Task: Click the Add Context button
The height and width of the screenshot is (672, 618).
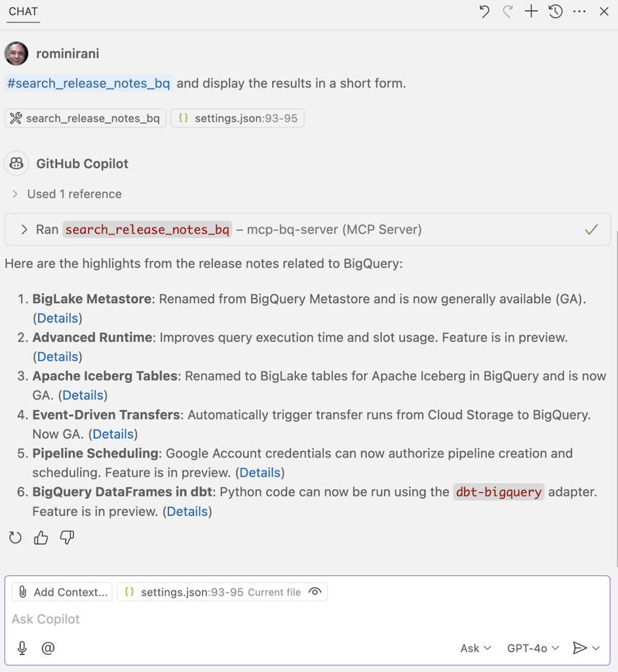Action: click(x=62, y=592)
